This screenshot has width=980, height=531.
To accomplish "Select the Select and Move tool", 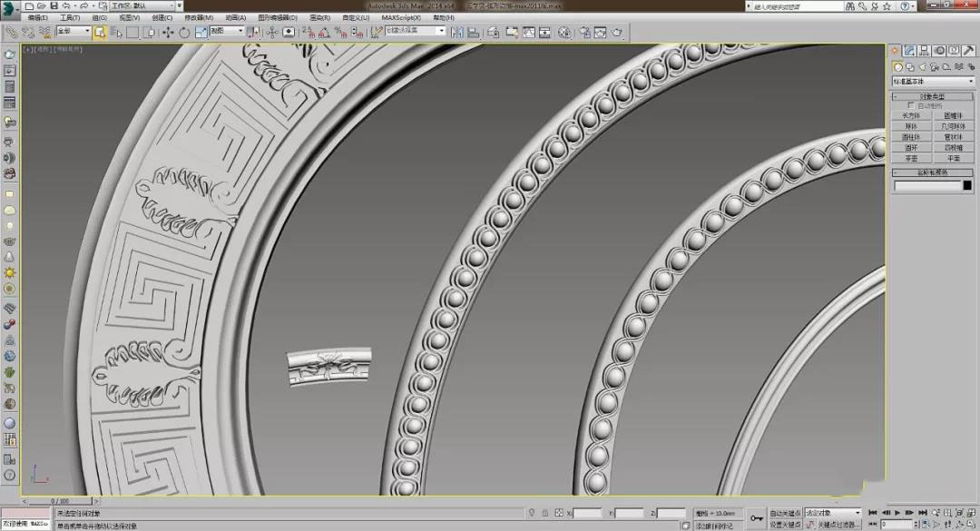I will coord(168,32).
